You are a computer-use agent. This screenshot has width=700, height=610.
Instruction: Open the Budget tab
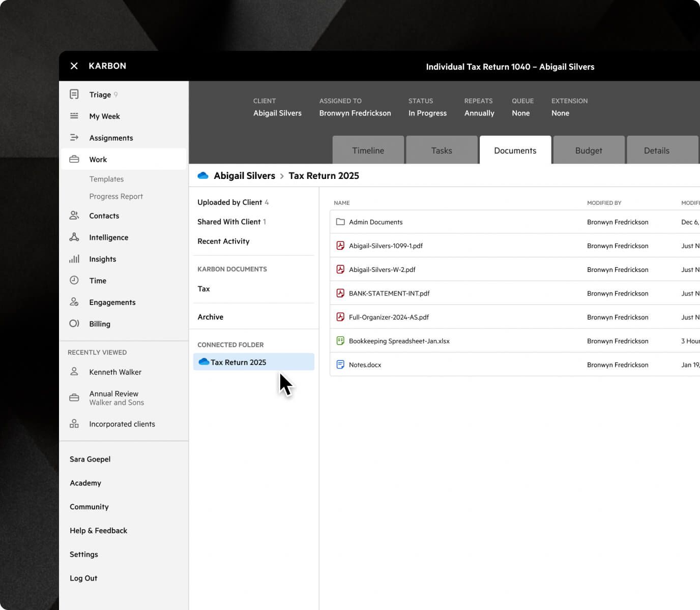tap(589, 150)
